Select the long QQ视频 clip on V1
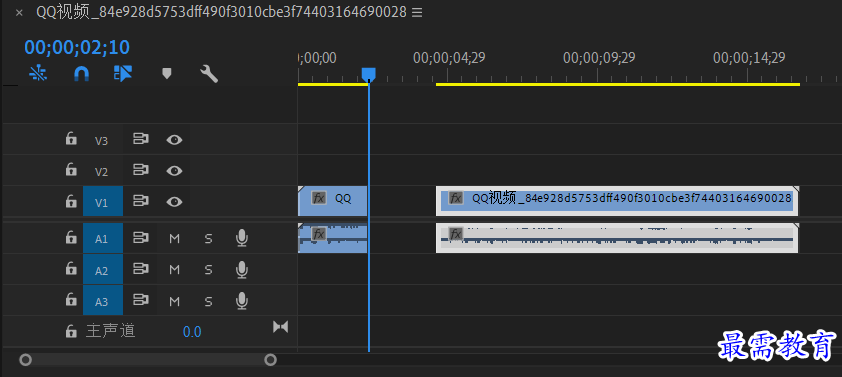Image resolution: width=842 pixels, height=377 pixels. click(617, 201)
